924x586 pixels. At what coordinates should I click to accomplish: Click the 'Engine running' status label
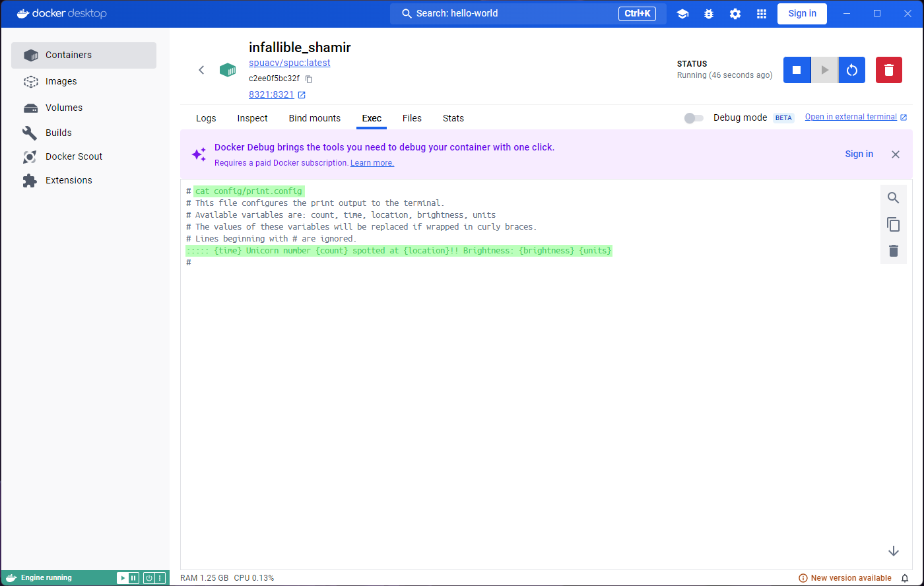tap(46, 578)
